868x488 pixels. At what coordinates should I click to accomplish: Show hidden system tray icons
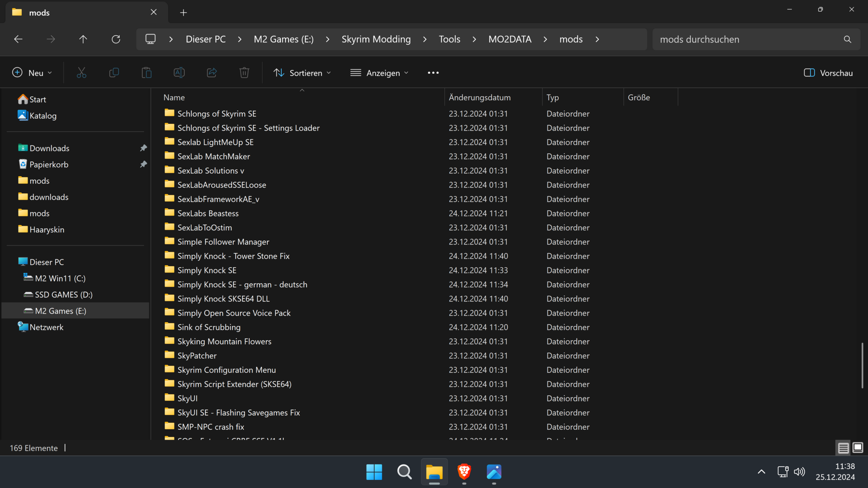[761, 472]
